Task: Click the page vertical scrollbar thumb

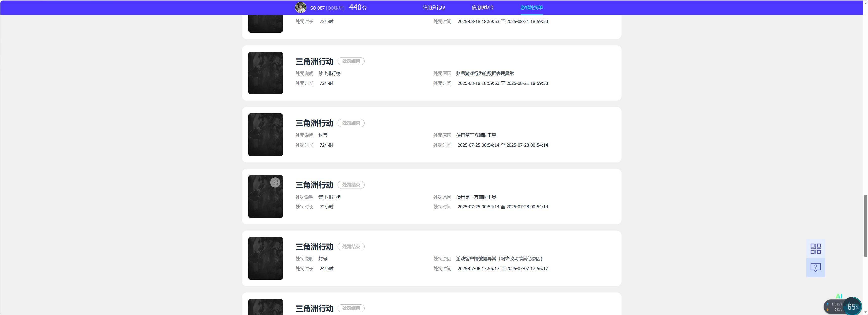Action: click(x=865, y=226)
